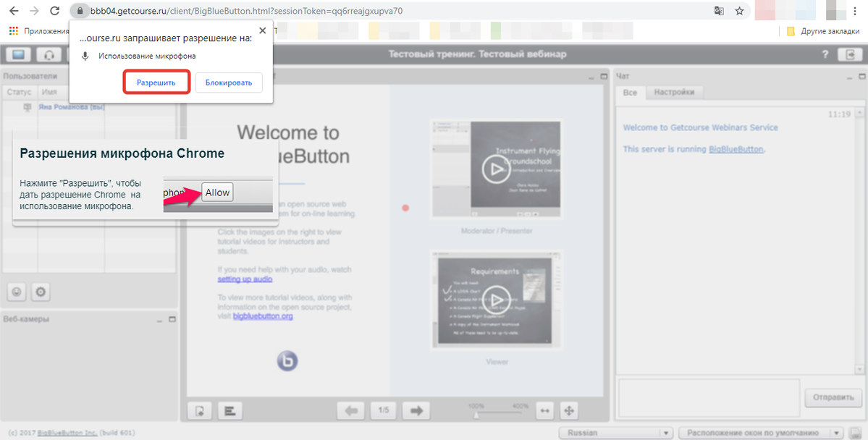Screen dimensions: 868x440
Task: Maximize the Веб-камеры panel
Action: 172,319
